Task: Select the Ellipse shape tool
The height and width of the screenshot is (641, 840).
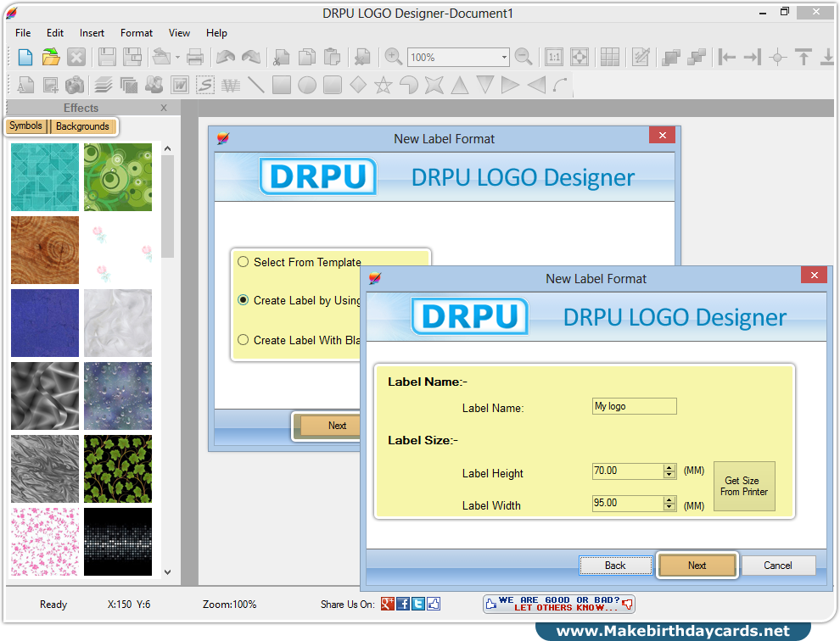Action: (307, 85)
